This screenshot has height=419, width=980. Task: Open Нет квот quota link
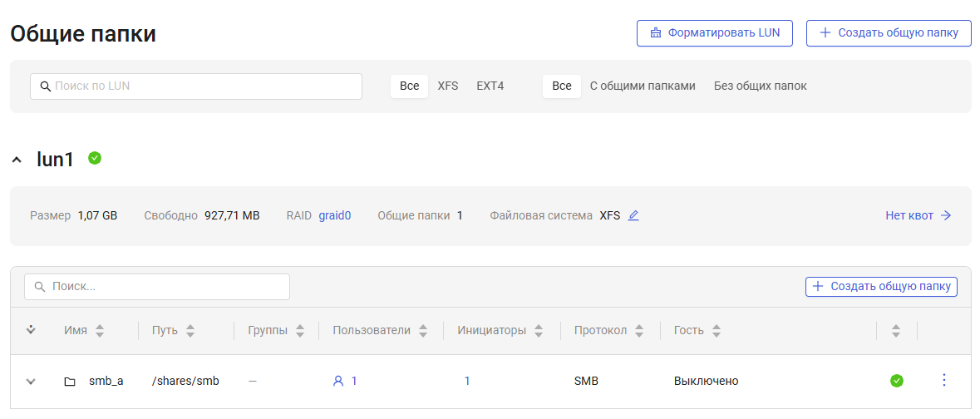[918, 216]
